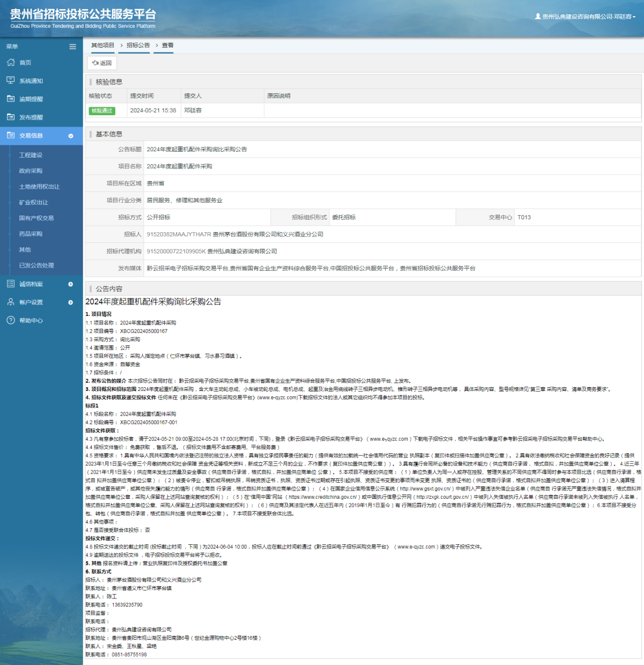Click the icon beside 逾期提醒

click(11, 99)
